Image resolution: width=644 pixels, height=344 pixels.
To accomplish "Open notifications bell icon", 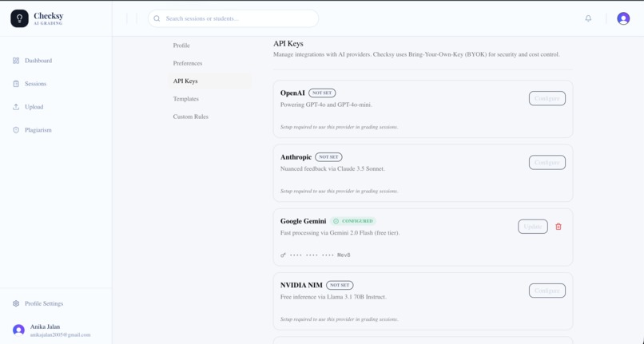I will pos(588,18).
